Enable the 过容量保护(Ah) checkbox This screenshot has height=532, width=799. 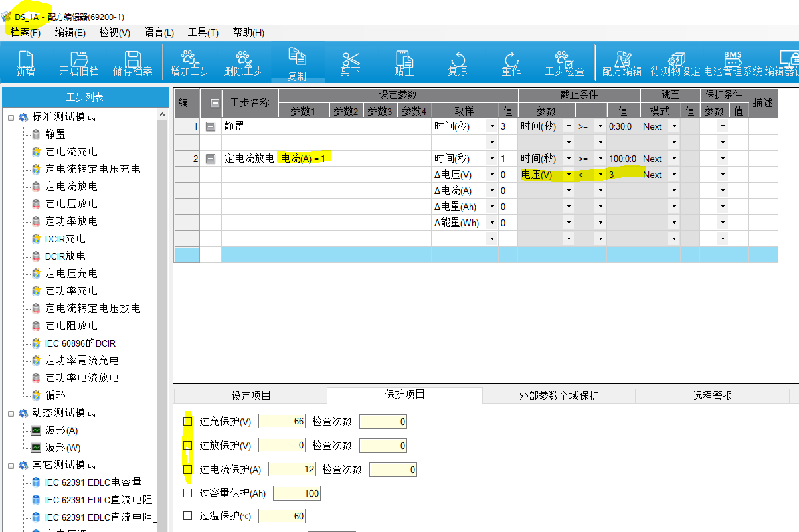[187, 493]
